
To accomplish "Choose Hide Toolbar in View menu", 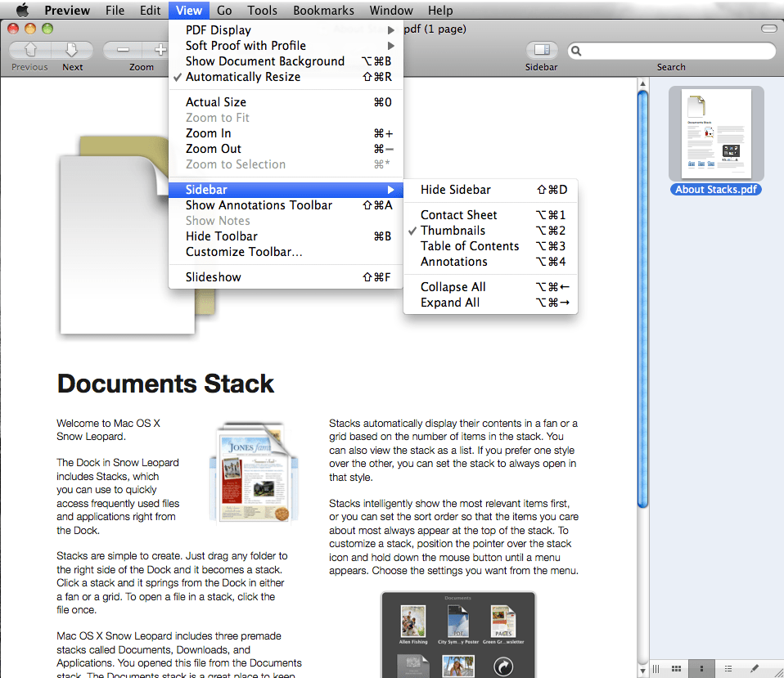I will click(286, 236).
